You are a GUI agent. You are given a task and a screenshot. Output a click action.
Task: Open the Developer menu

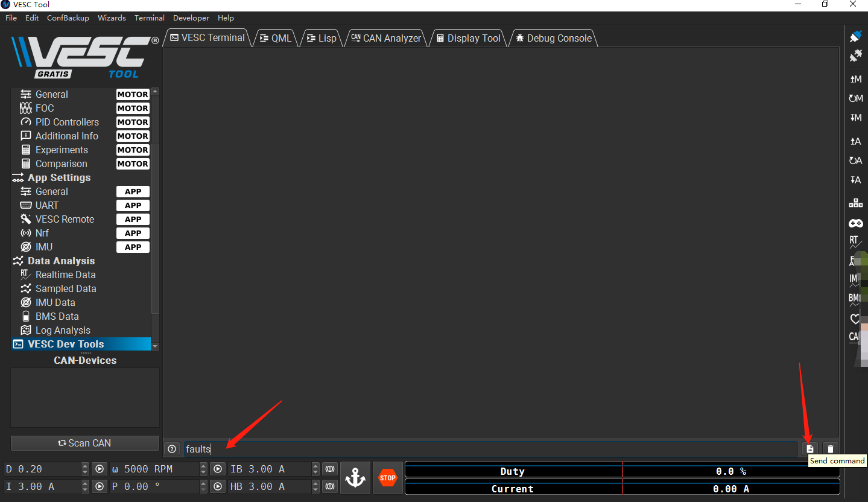tap(191, 18)
